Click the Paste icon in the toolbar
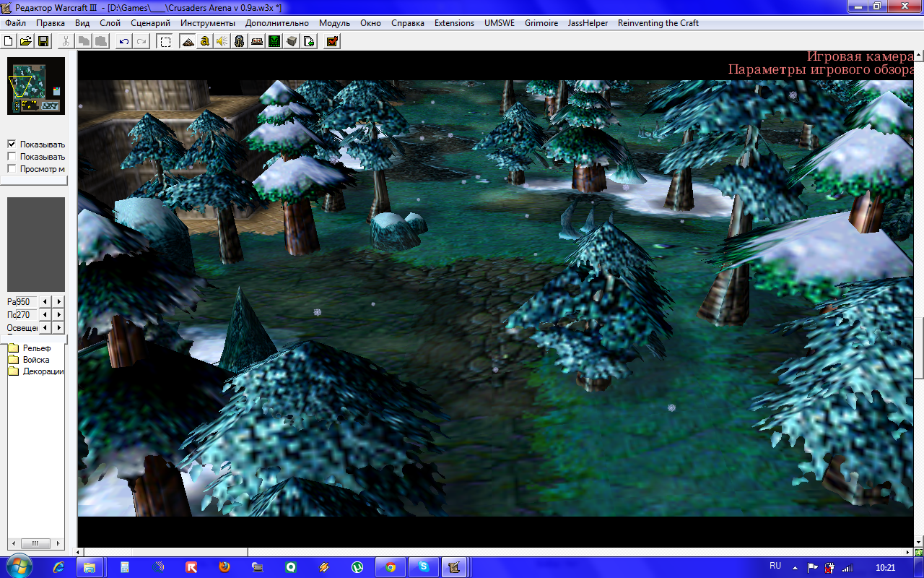 pos(101,41)
